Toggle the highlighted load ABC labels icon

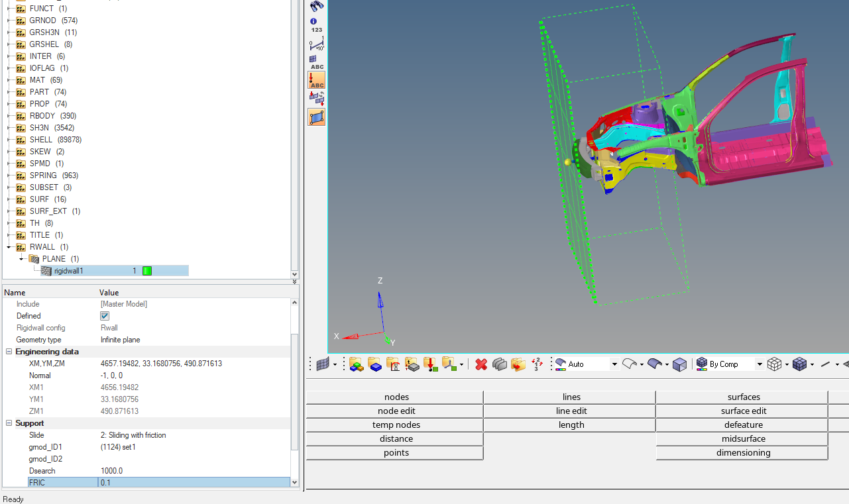316,80
